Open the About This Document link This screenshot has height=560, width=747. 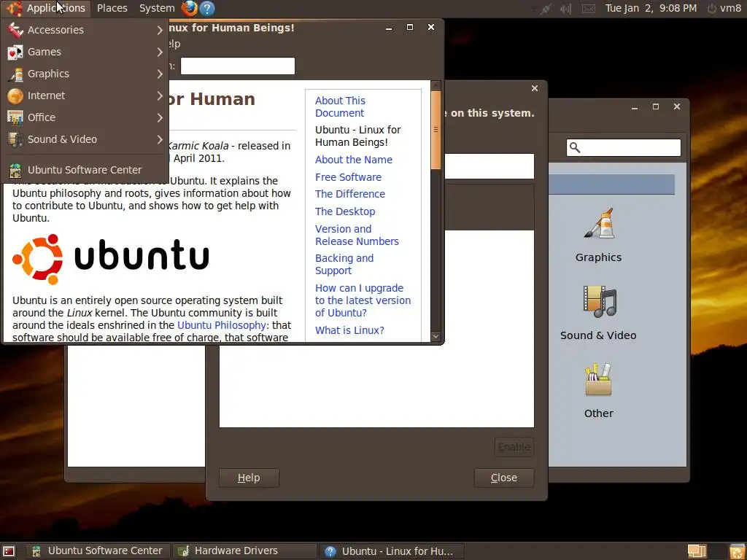click(x=340, y=106)
